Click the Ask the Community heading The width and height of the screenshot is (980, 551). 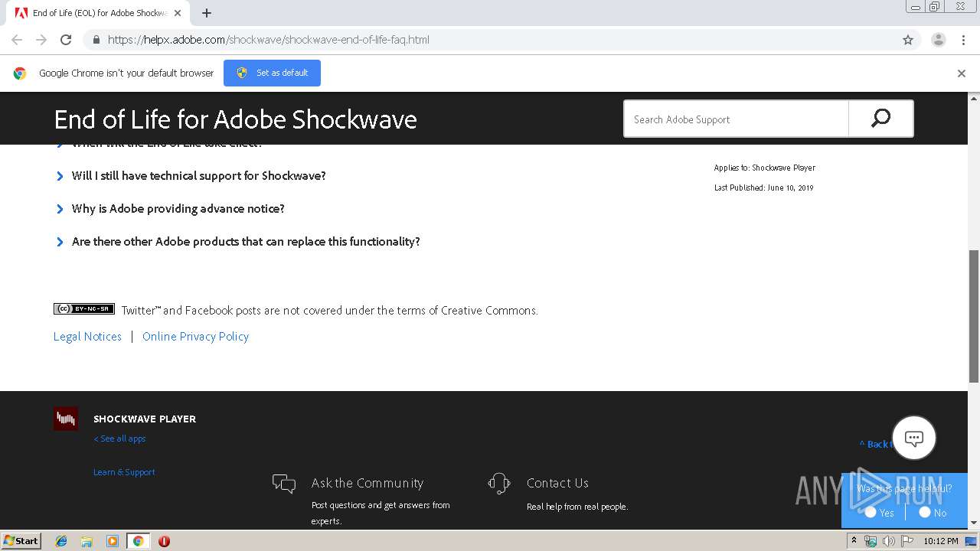click(x=367, y=483)
